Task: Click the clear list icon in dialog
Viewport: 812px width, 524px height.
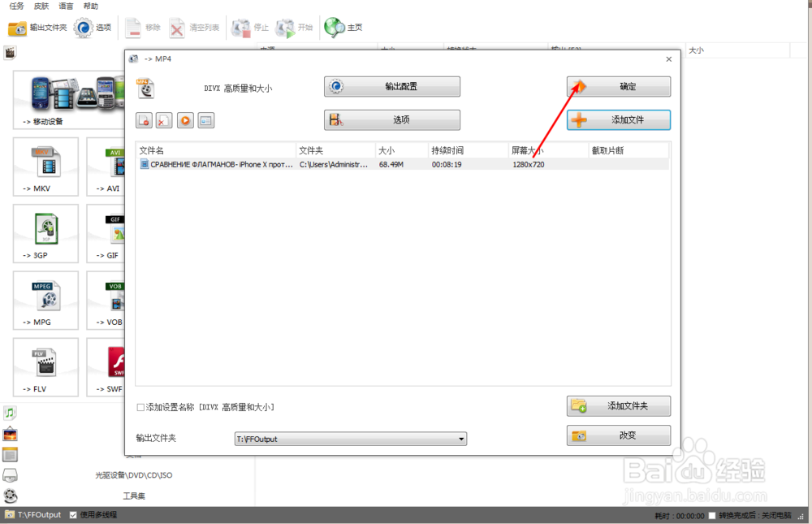Action: point(164,121)
